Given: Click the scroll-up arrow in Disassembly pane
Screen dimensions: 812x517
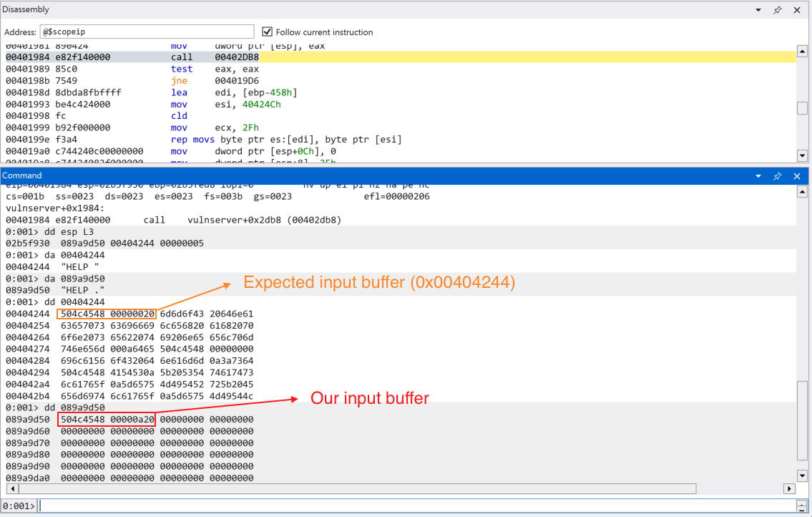Looking at the screenshot, I should [x=802, y=51].
